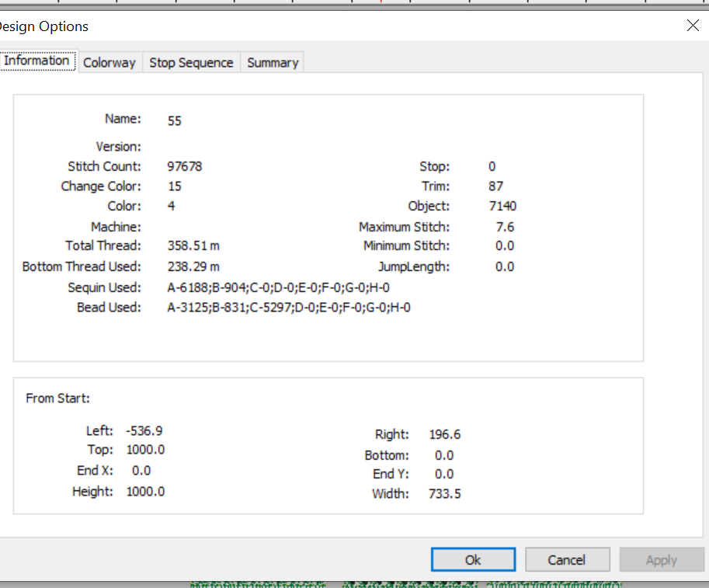This screenshot has height=588, width=709.
Task: Close the Design Options dialog
Action: pos(693,26)
